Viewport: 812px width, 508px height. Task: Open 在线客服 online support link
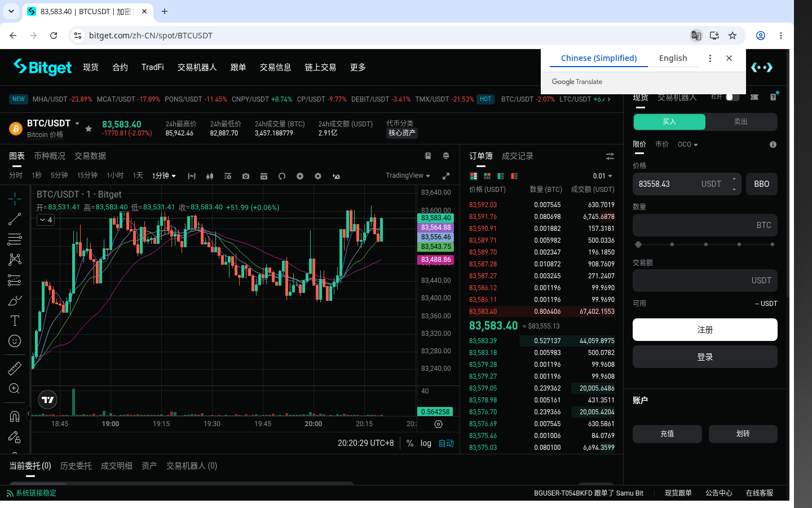pyautogui.click(x=760, y=493)
